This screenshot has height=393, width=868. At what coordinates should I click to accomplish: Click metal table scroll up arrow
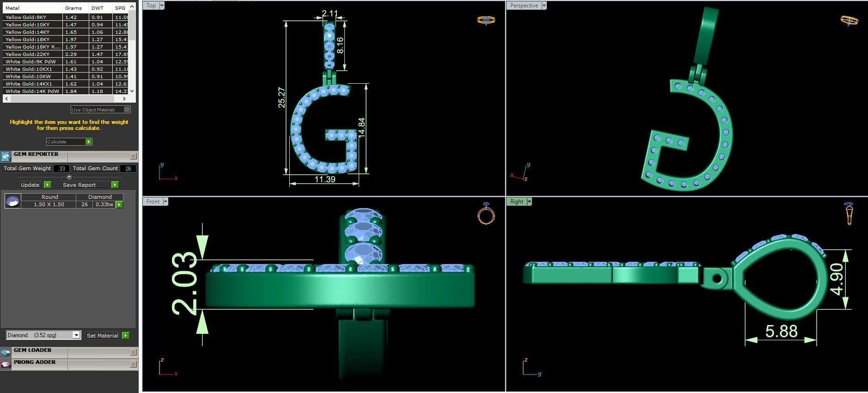coord(132,7)
